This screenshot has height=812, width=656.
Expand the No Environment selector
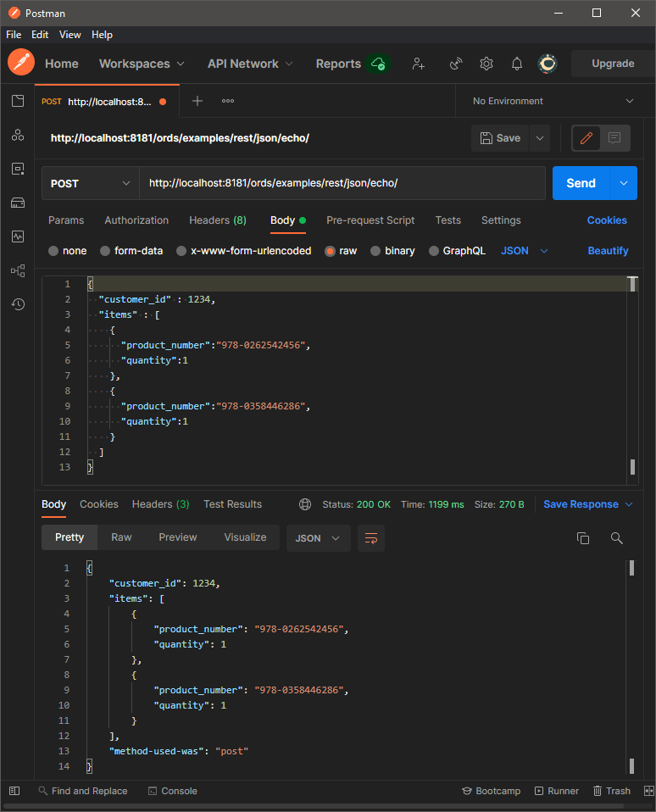click(x=553, y=101)
